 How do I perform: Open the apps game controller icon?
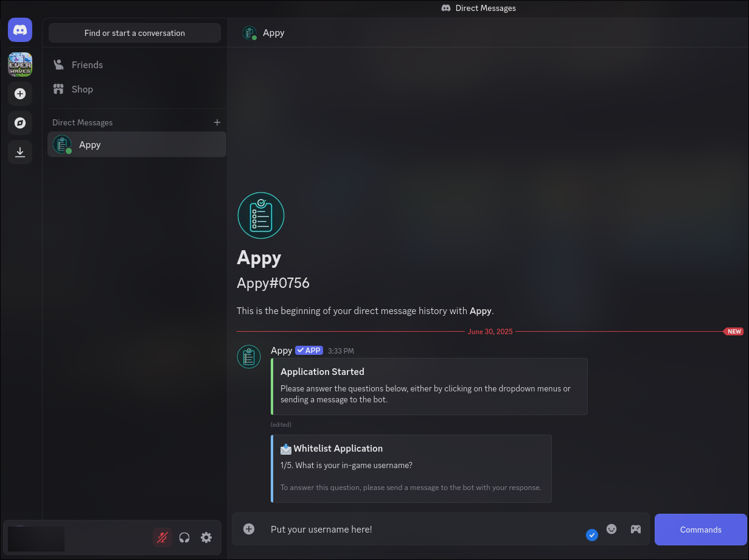pos(636,529)
